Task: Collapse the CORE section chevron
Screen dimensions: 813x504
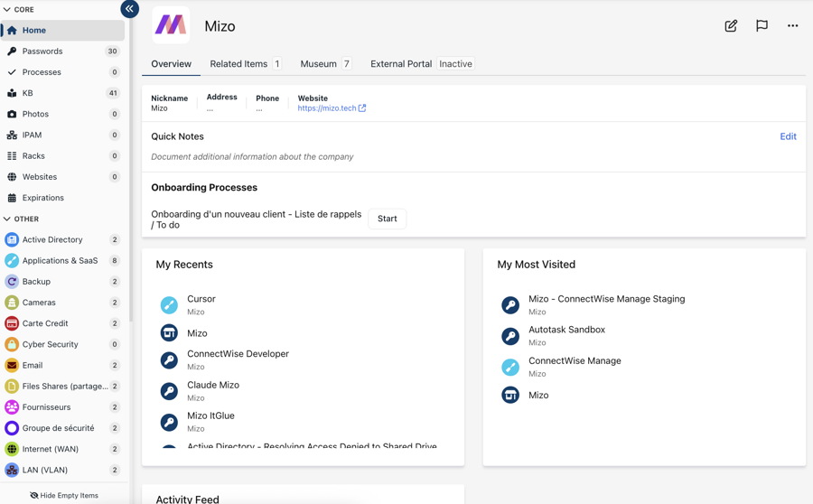Action: tap(6, 9)
